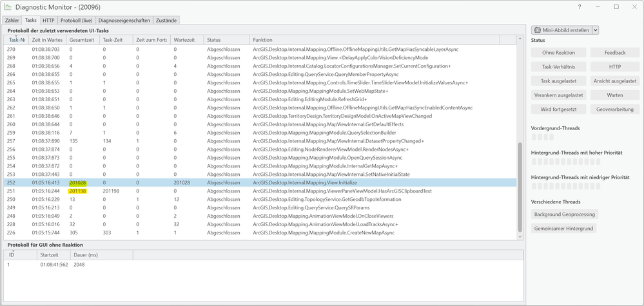Open the HTTP tab

pyautogui.click(x=48, y=21)
